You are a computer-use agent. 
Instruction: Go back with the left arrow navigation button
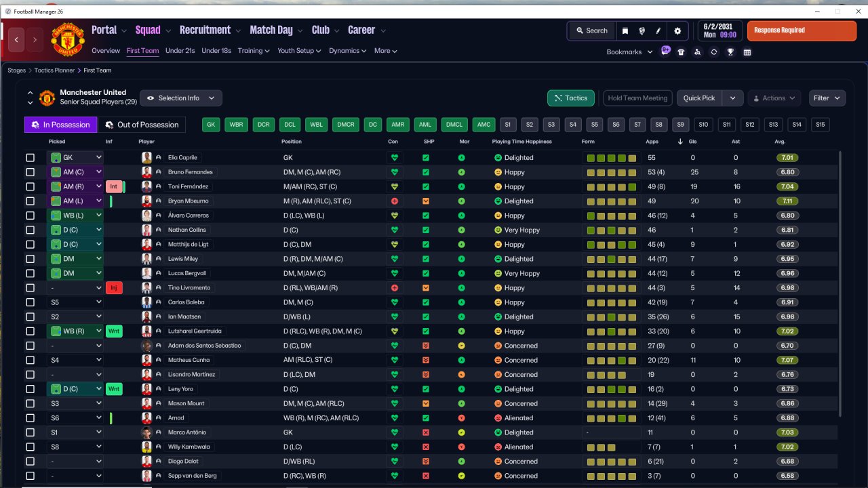coord(16,40)
